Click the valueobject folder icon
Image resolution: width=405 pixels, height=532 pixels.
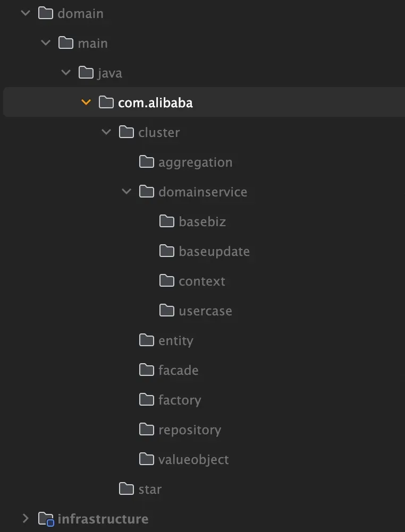click(147, 459)
